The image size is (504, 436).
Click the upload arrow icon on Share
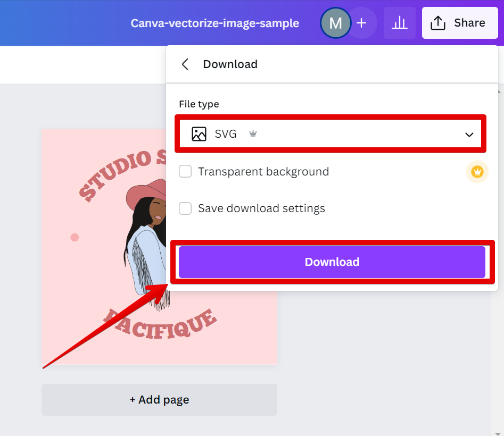coord(437,23)
